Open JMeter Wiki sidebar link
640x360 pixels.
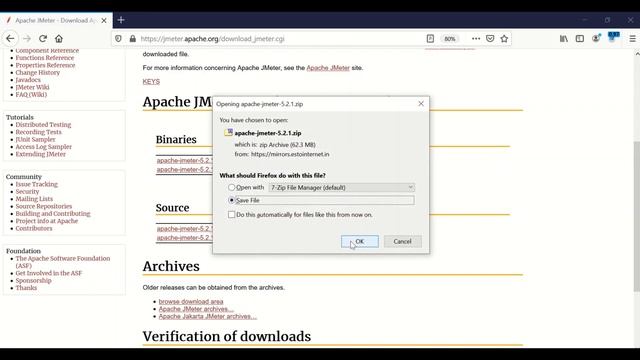coord(32,87)
